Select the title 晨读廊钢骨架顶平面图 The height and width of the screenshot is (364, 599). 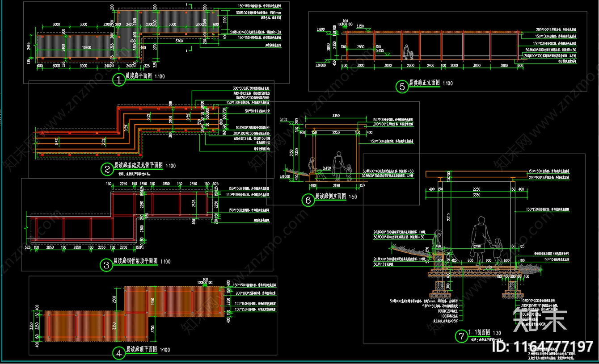[x=135, y=261]
